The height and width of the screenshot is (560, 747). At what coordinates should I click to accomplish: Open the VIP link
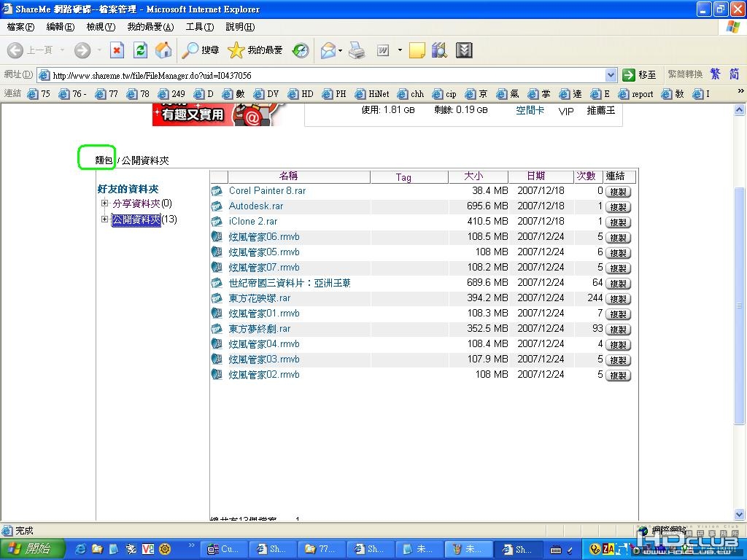tap(566, 112)
